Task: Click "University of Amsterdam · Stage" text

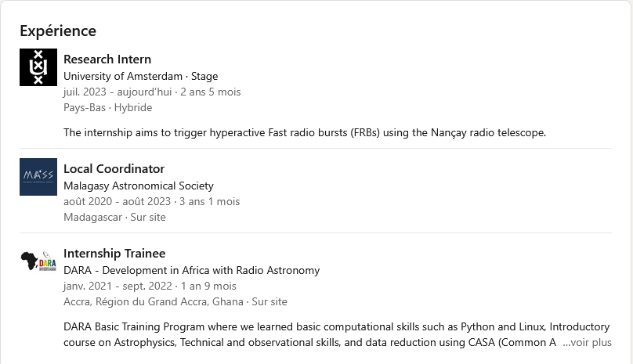Action: (140, 76)
